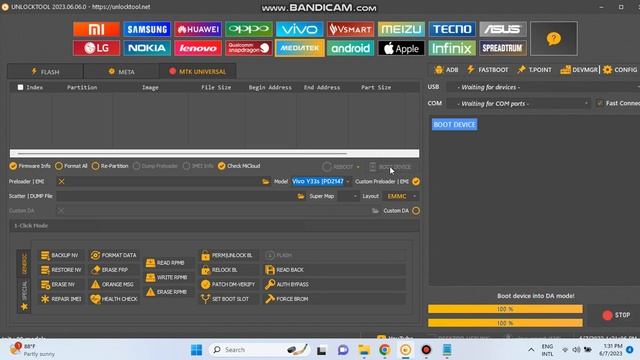Switch to the MTK UNIVERSAL tab
The image size is (640, 360).
tap(198, 71)
